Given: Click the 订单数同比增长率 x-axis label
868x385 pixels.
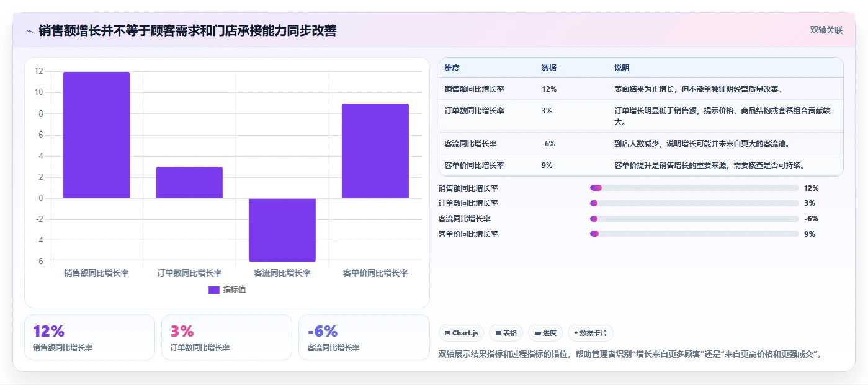Looking at the screenshot, I should [x=189, y=273].
